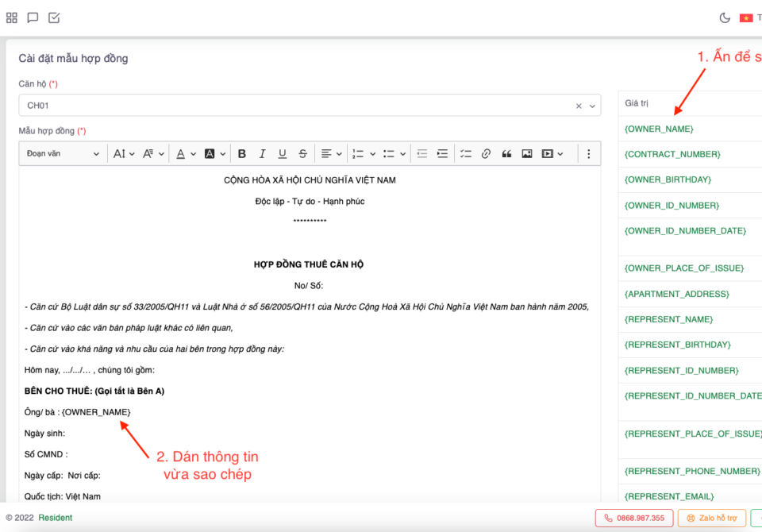The width and height of the screenshot is (762, 532).
Task: Increase paragraph indent
Action: pos(443,154)
